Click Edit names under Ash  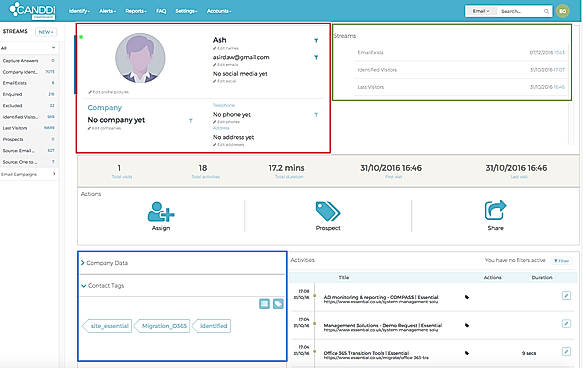(x=226, y=48)
